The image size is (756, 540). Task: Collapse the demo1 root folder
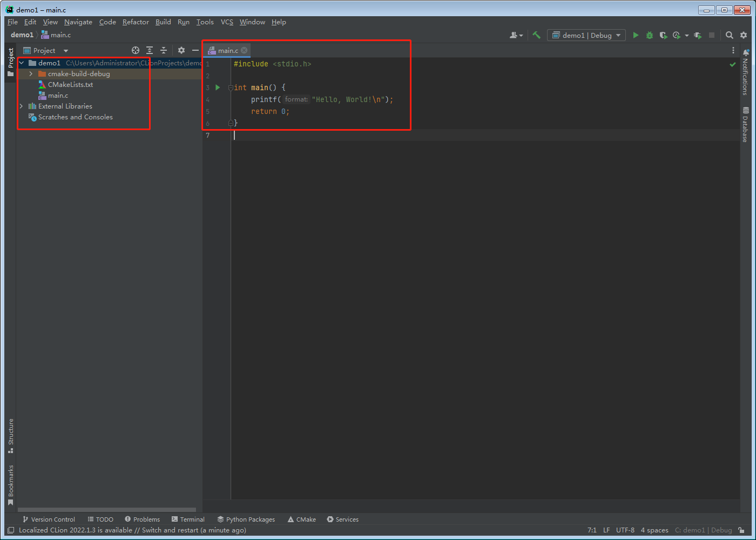22,63
